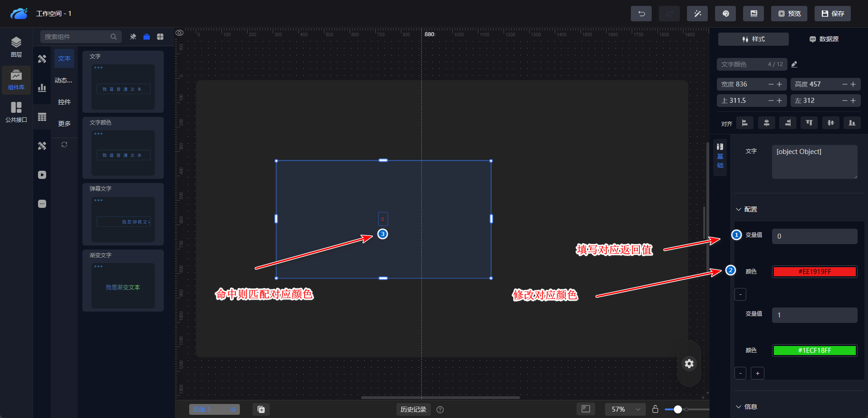The height and width of the screenshot is (418, 868).
Task: Collapse the 配置 section
Action: [739, 209]
